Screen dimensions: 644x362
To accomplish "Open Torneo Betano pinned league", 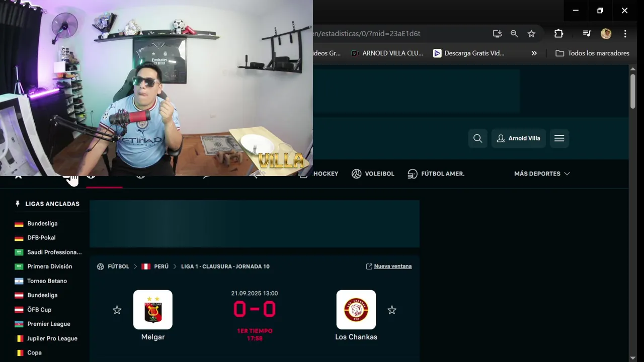I will tap(47, 281).
